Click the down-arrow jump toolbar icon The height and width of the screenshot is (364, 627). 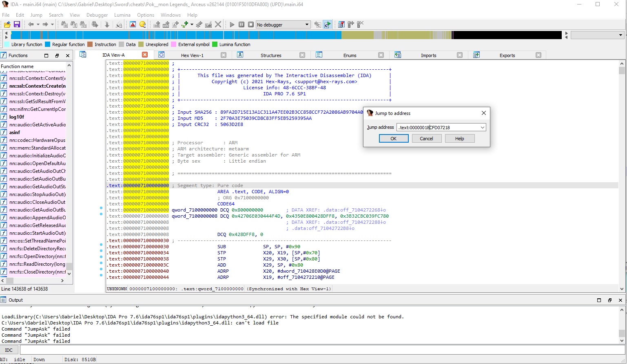click(107, 24)
